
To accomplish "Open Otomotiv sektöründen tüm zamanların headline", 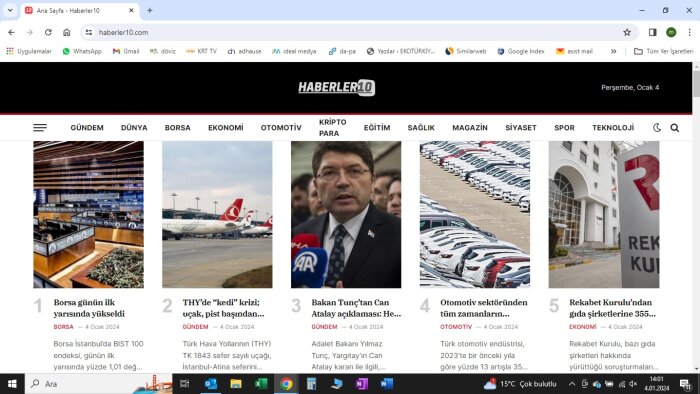I will click(484, 308).
